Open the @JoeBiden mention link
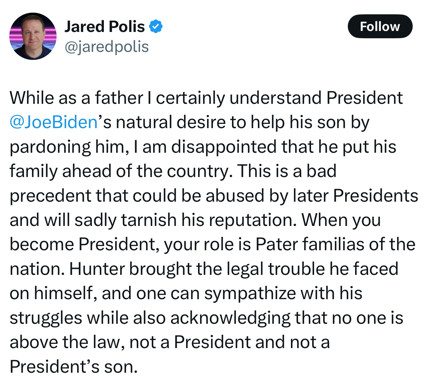Viewport: 430px width, 392px height. [x=54, y=122]
